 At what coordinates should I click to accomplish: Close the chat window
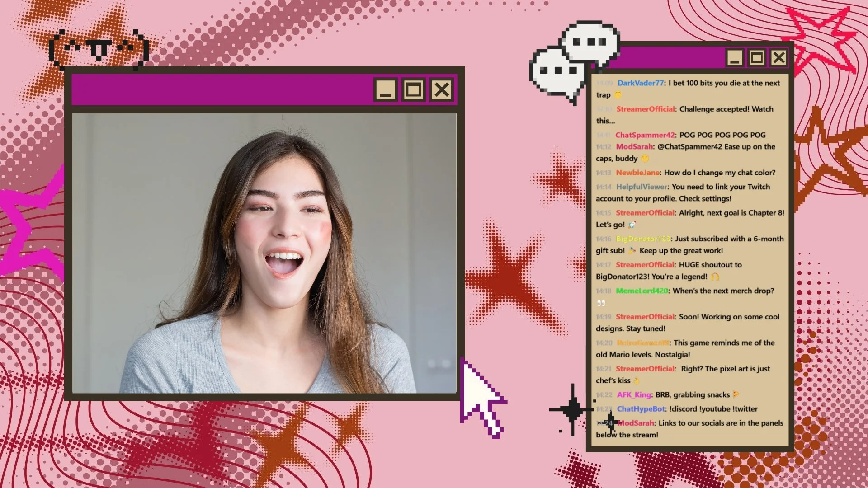(x=779, y=57)
